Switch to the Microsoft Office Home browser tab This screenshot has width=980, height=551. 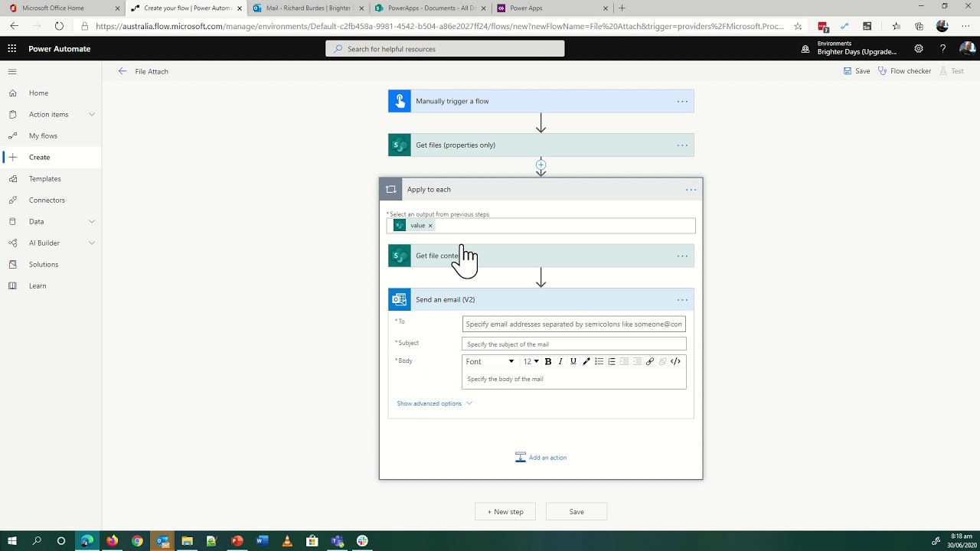(x=63, y=8)
